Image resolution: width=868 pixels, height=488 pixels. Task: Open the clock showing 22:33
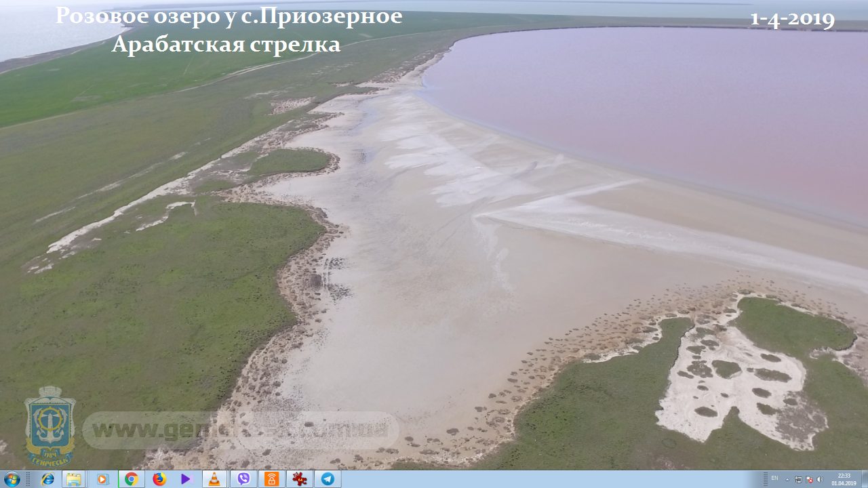844,479
